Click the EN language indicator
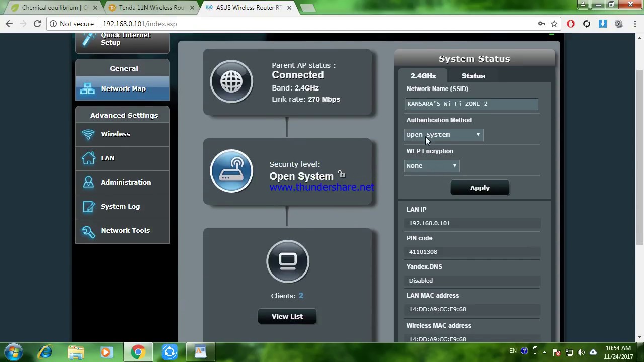The width and height of the screenshot is (644, 362). pos(513,351)
